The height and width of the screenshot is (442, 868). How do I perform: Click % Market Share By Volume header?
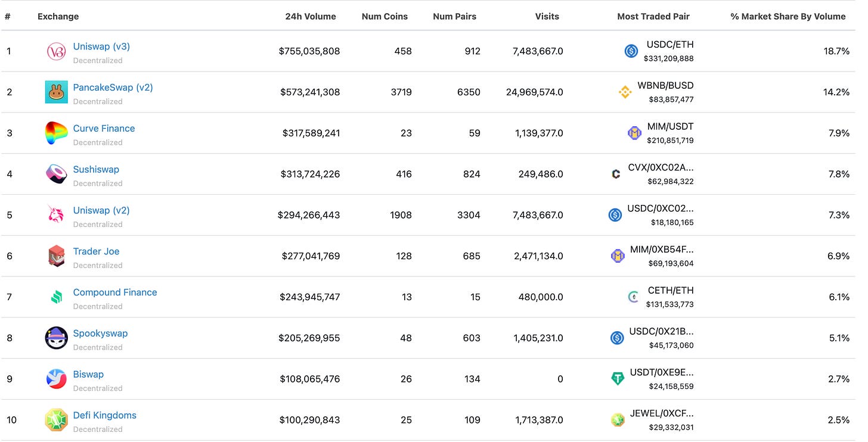click(788, 17)
